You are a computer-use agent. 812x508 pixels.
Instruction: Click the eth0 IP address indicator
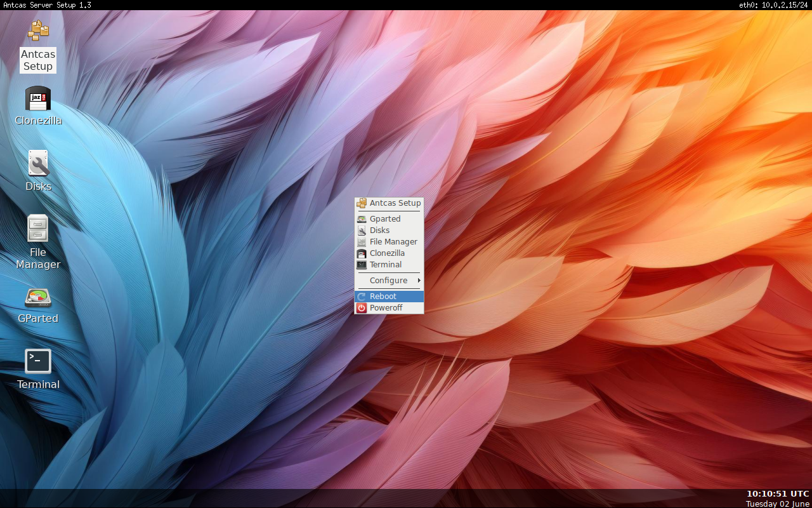(774, 5)
